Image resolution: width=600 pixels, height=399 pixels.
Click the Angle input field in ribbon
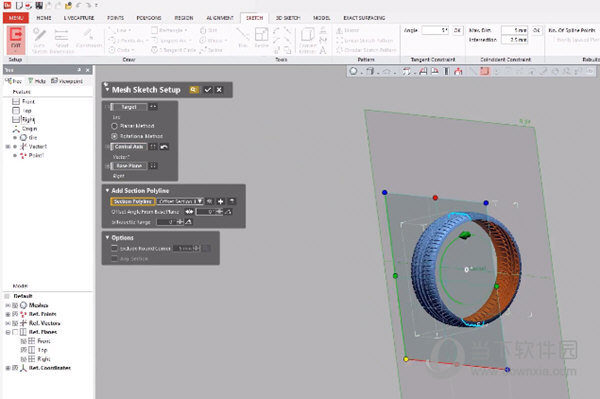tap(435, 30)
